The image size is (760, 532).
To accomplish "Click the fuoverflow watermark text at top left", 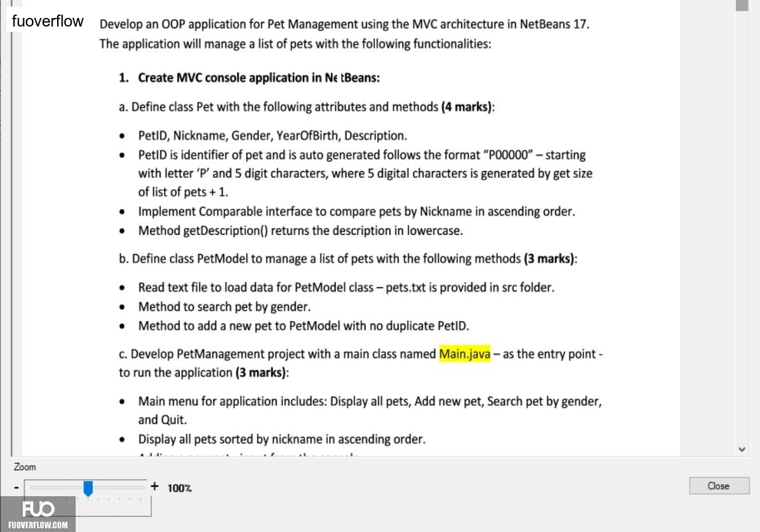I will click(48, 21).
